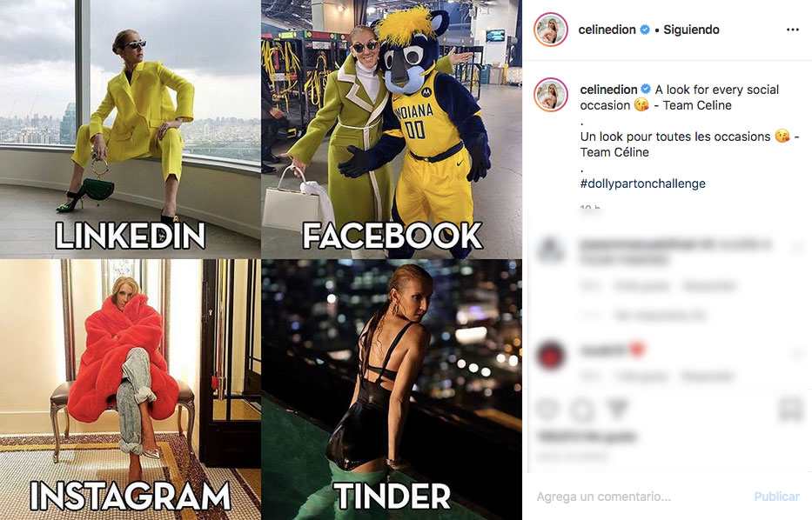The image size is (812, 520).
Task: Like the post with the heart icon
Action: tap(547, 409)
